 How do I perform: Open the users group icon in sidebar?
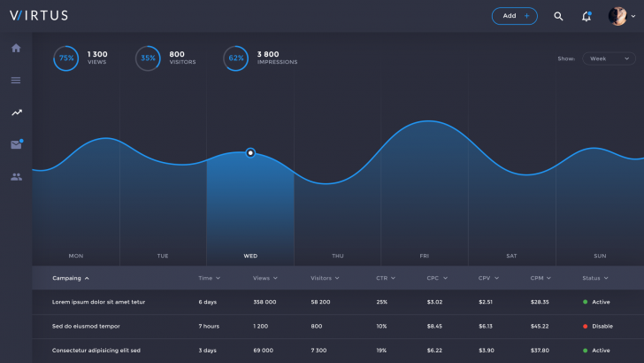click(x=17, y=177)
